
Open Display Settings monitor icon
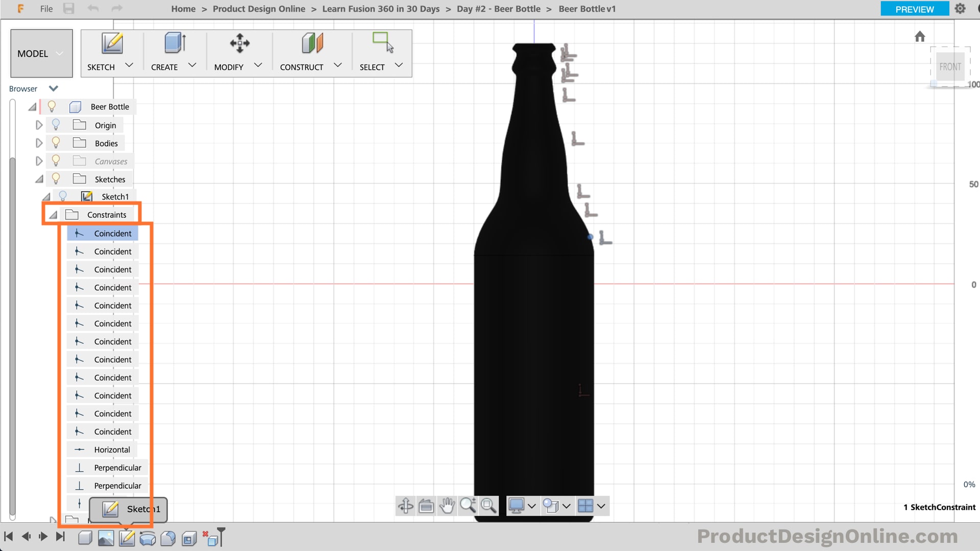[517, 506]
